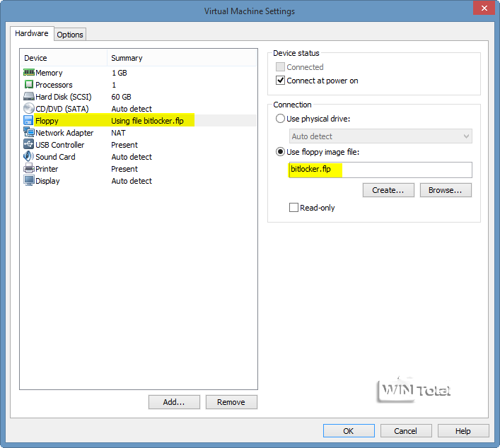Select CD/DVD 'Auto detect' summary
Screen dimensions: 500x448
click(132, 109)
